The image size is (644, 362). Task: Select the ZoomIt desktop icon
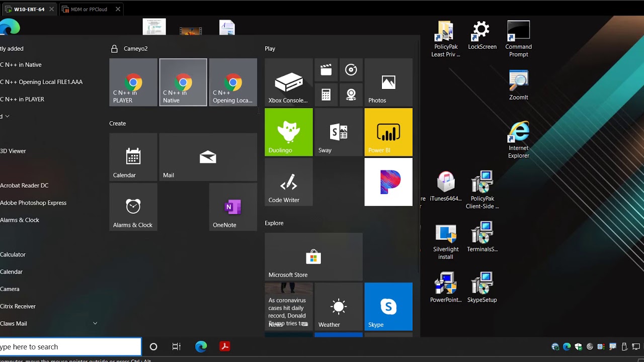518,85
